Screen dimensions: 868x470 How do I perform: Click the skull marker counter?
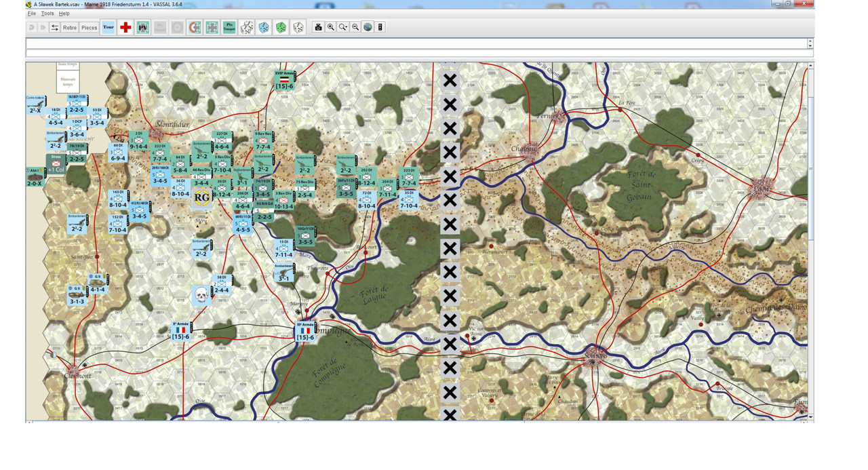200,294
